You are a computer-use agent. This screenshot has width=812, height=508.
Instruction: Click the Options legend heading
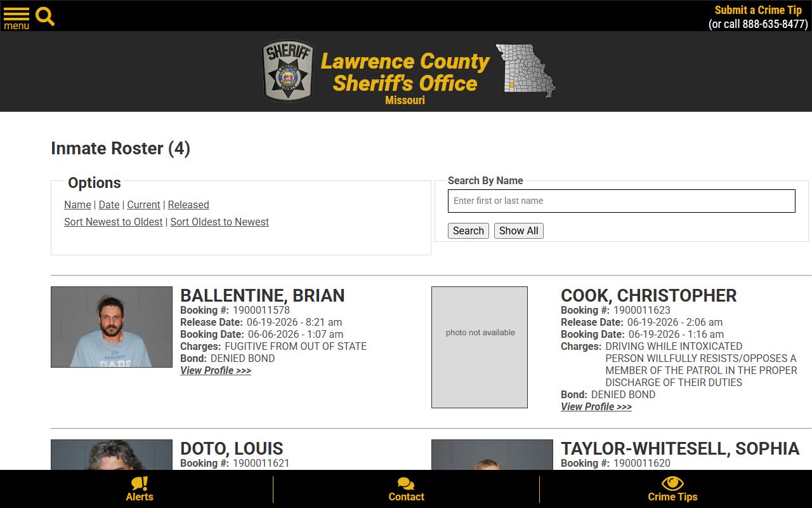[x=95, y=182]
